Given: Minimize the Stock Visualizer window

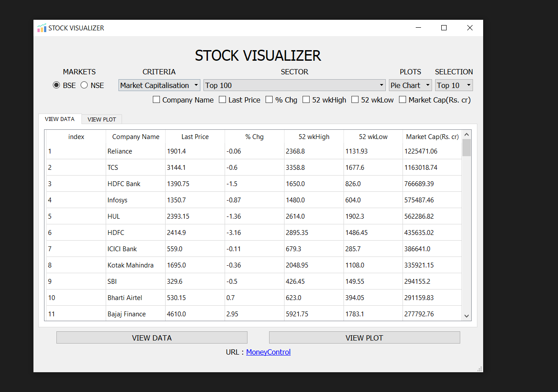Looking at the screenshot, I should coord(418,28).
